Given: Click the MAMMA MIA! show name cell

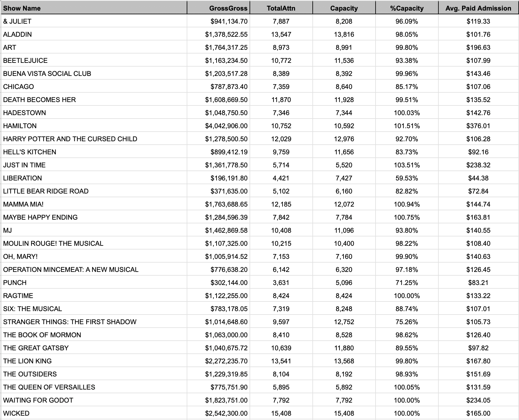Looking at the screenshot, I should click(23, 204).
